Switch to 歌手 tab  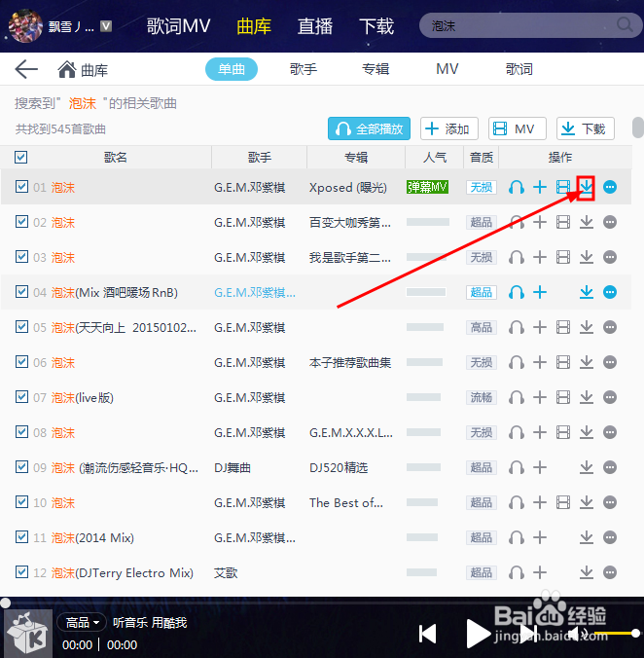coord(304,69)
